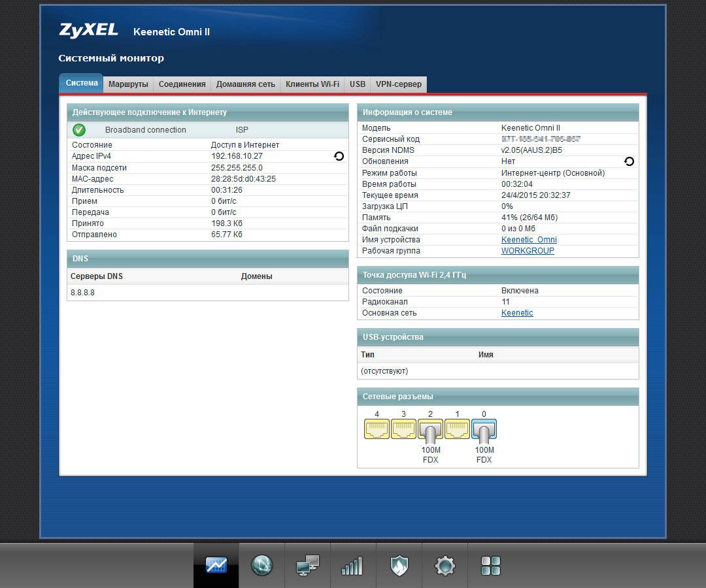Click the DNS server 8.8.8.8 entry
The image size is (706, 588).
[x=83, y=293]
